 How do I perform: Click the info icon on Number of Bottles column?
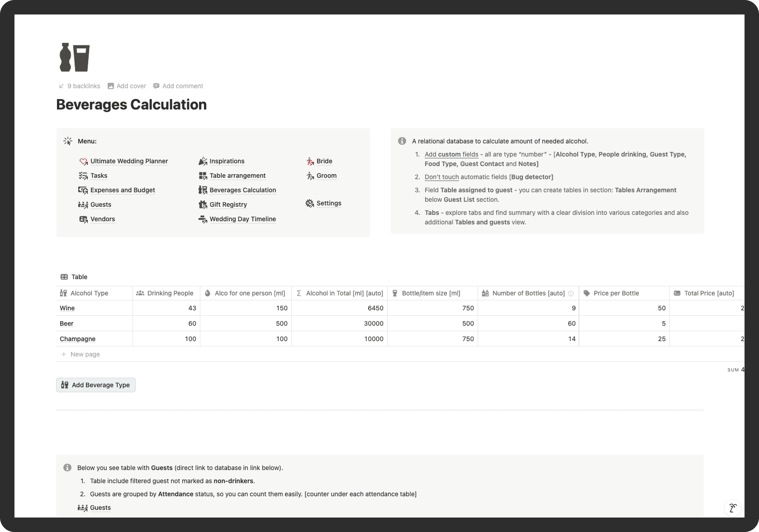coord(571,293)
